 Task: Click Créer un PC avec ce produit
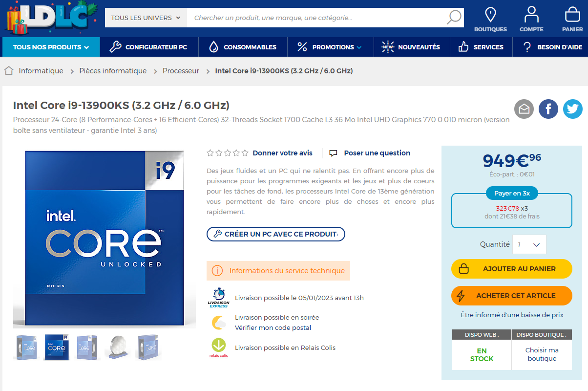pos(276,234)
